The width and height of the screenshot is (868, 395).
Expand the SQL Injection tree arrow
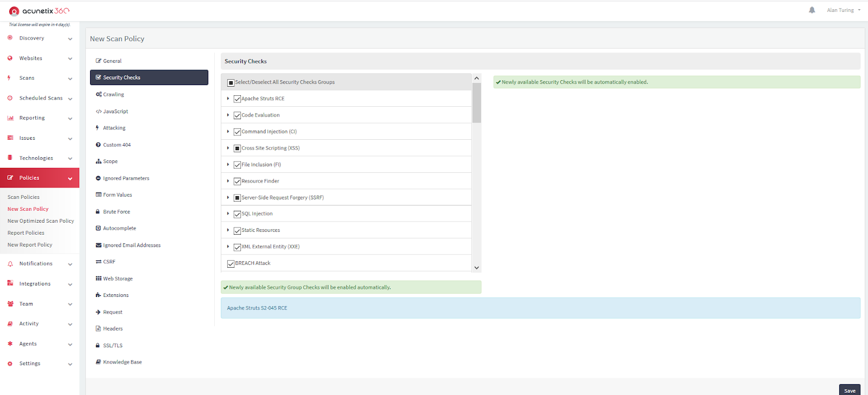pos(228,213)
